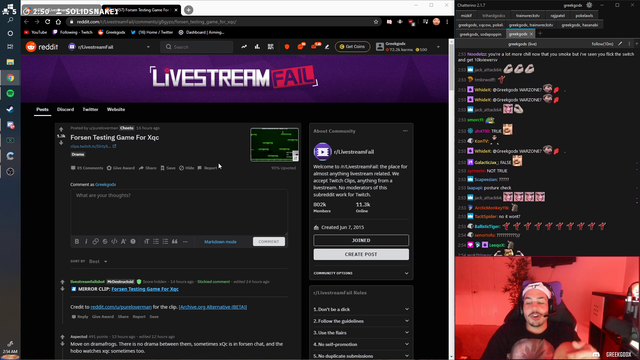Open the Website tab
Screen dimensions: 640x360
[116, 109]
